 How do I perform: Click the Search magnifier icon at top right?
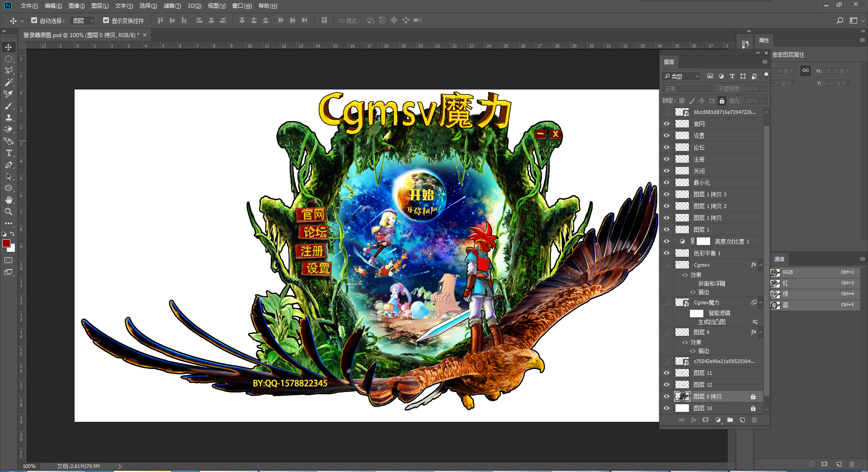(840, 20)
